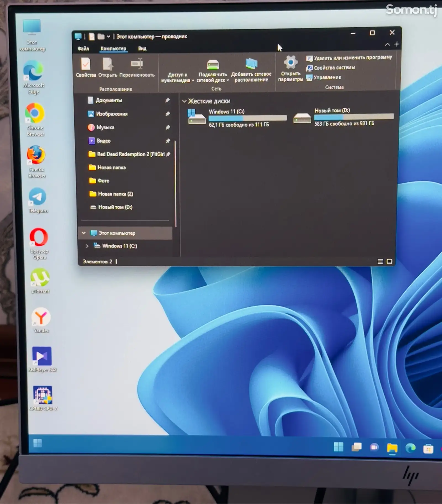442x504 pixels.
Task: Open Microsoft Edge from the taskbar
Action: (x=410, y=448)
